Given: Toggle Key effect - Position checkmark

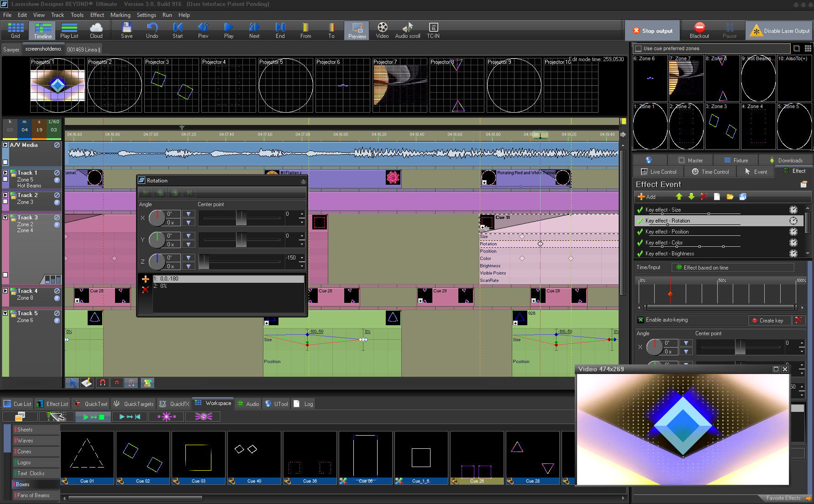Looking at the screenshot, I should (x=640, y=232).
